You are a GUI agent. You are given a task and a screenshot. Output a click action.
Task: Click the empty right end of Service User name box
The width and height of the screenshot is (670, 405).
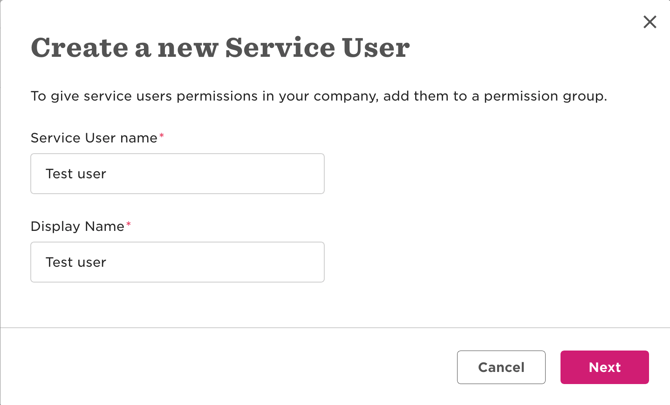290,174
